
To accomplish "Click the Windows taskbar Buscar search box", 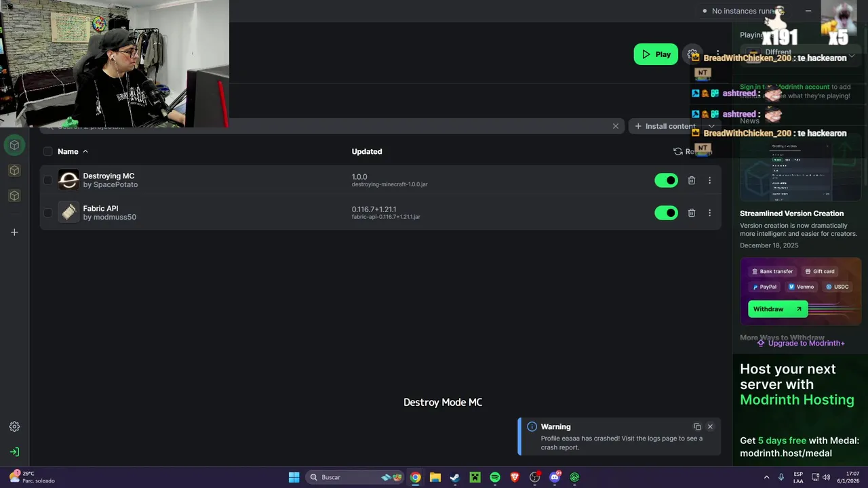I will (355, 477).
